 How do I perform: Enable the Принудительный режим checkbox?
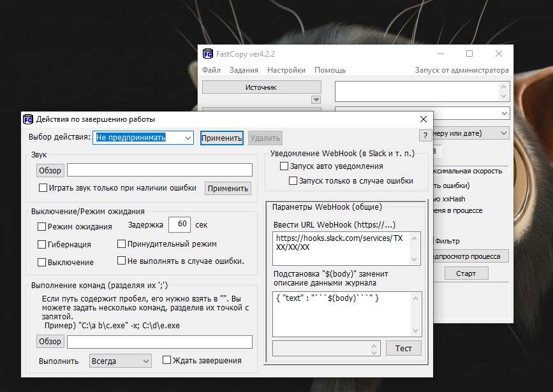[121, 244]
